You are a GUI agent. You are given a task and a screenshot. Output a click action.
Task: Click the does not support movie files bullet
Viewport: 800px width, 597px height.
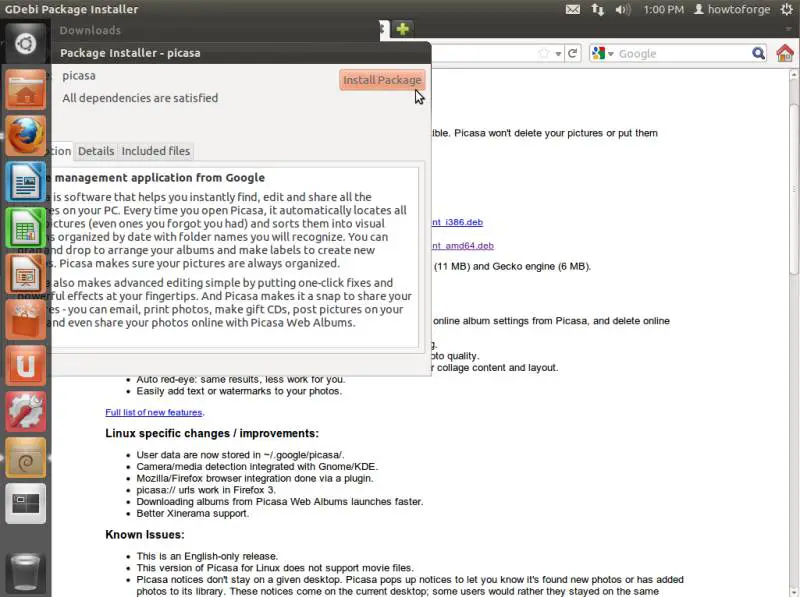coord(275,568)
